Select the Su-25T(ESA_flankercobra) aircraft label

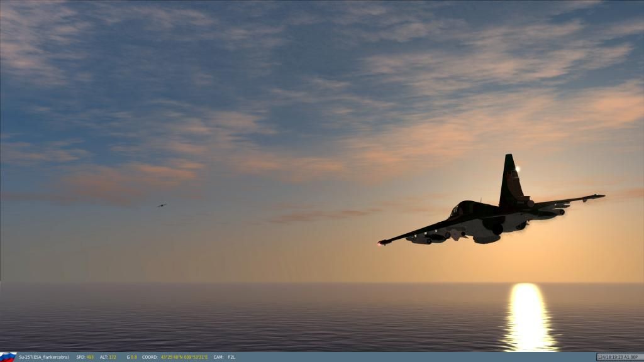[44, 358]
